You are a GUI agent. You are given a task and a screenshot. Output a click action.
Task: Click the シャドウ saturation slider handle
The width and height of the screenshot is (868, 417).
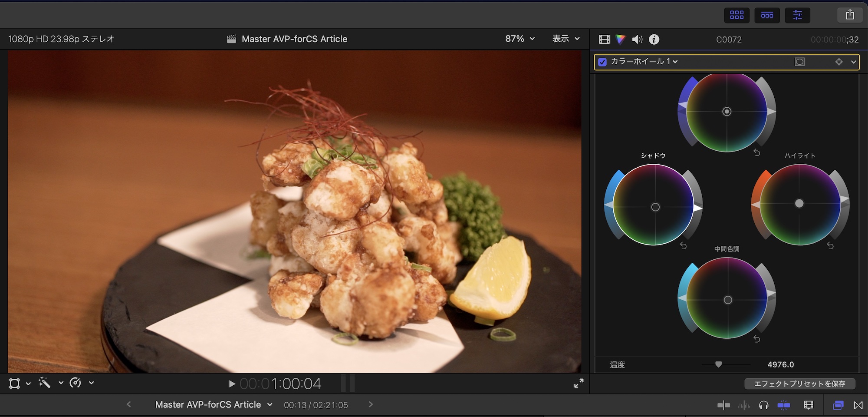coord(609,204)
